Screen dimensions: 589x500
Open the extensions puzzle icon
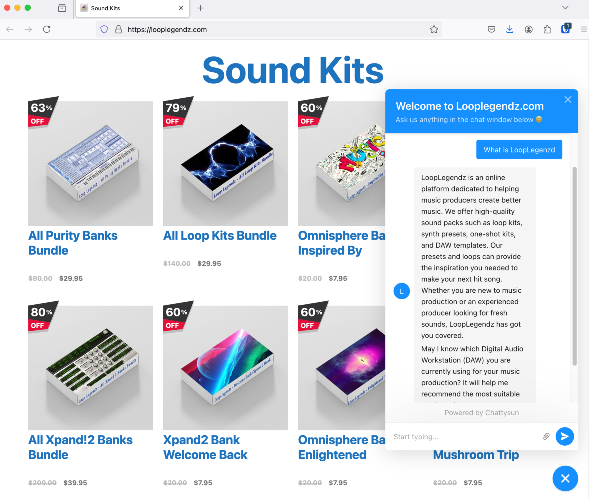[x=547, y=29]
